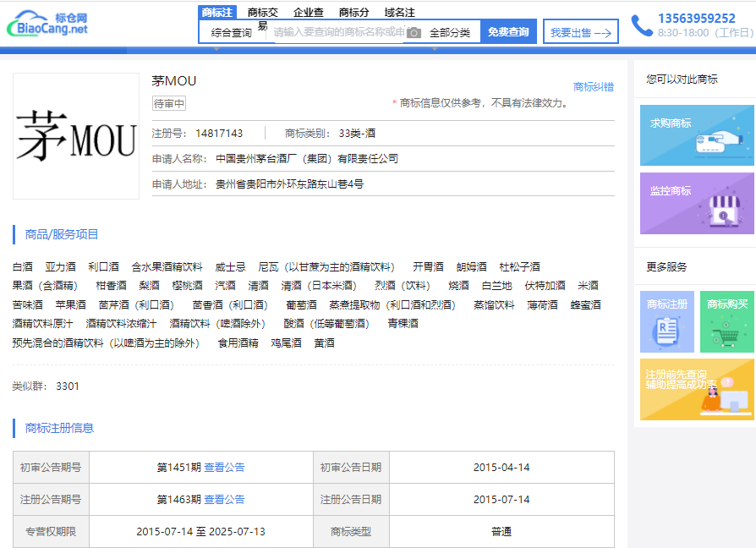
Task: Click the 商标纠错 link
Action: [593, 87]
